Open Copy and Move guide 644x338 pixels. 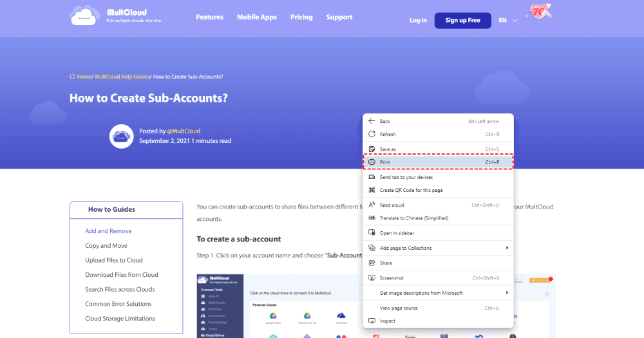click(x=106, y=245)
